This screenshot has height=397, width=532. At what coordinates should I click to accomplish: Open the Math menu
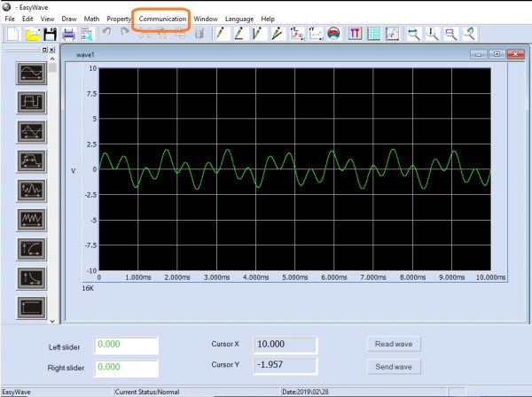pos(92,19)
